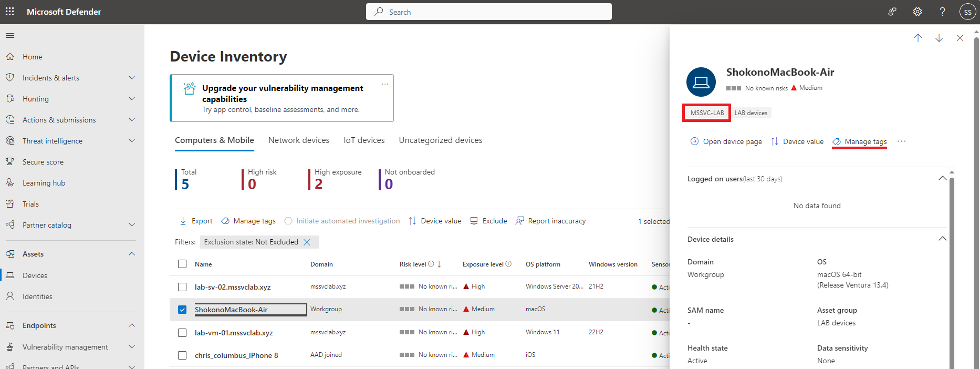Collapse the Device details section
Image resolution: width=980 pixels, height=369 pixels.
pyautogui.click(x=942, y=239)
